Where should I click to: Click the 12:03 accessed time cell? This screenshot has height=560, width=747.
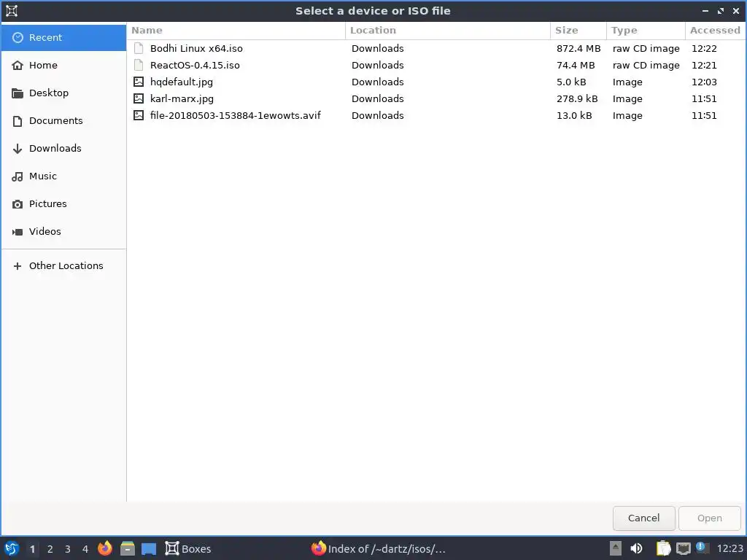pos(704,82)
